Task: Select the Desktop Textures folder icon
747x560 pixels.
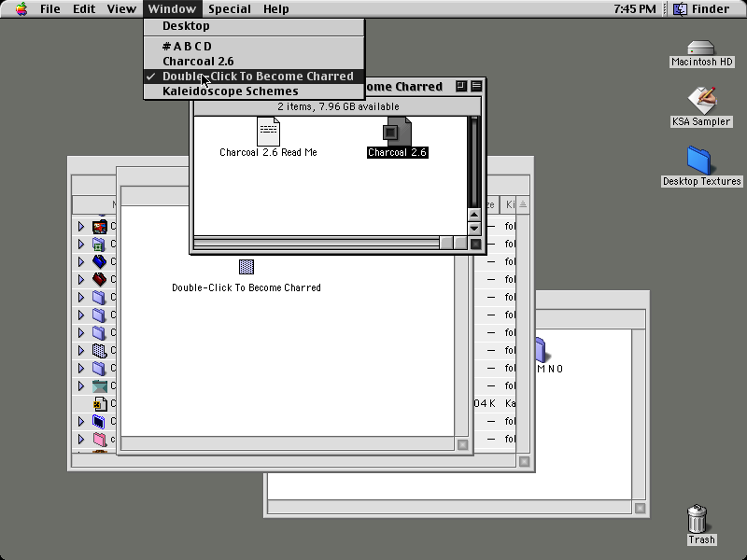Action: coord(698,160)
